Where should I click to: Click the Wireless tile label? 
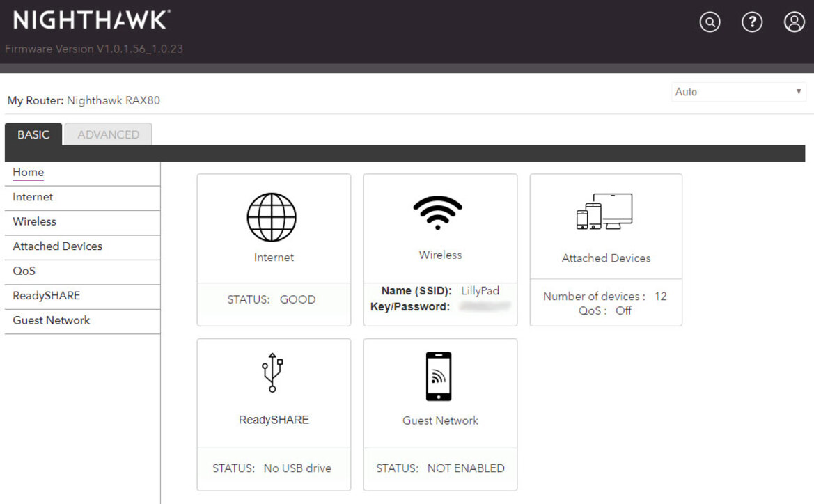440,255
